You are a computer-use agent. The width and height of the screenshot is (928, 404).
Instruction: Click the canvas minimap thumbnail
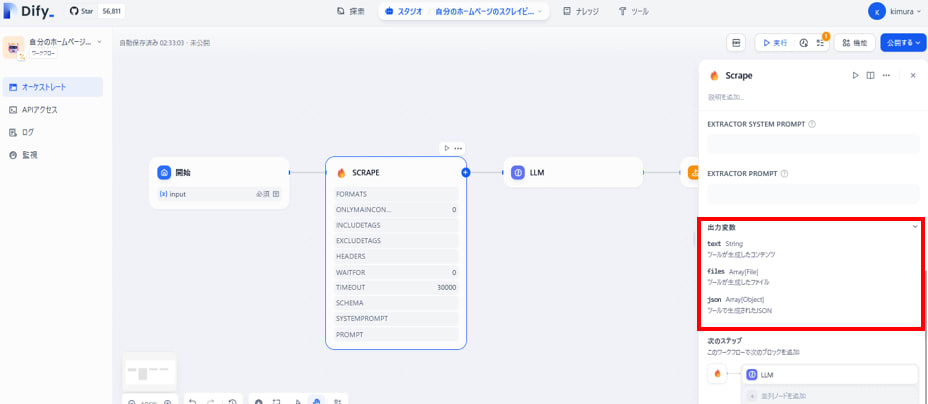click(x=150, y=374)
